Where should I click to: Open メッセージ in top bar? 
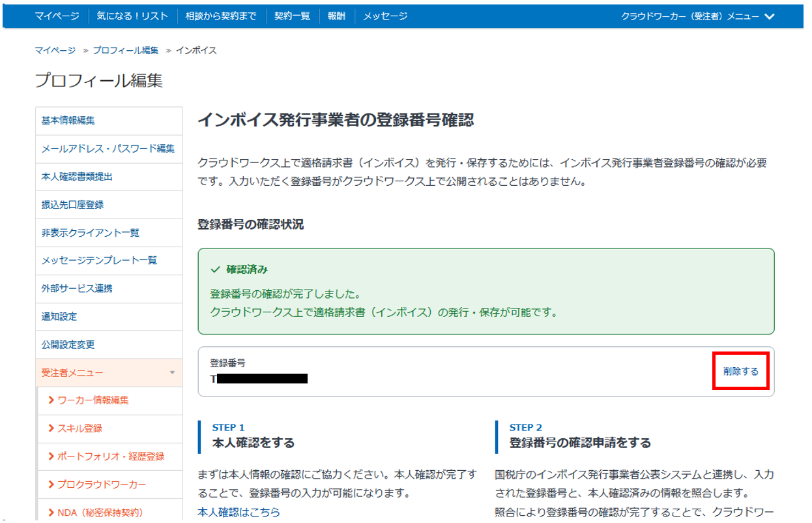pos(385,16)
